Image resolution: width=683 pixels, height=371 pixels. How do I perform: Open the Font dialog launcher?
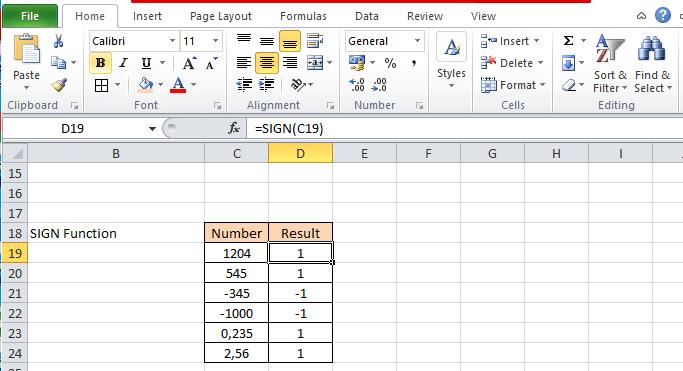point(217,105)
